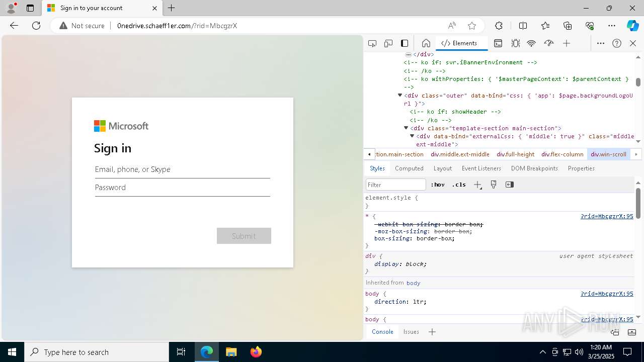Open browser Extensions puzzle icon
Image resolution: width=644 pixels, height=362 pixels.
pyautogui.click(x=499, y=26)
